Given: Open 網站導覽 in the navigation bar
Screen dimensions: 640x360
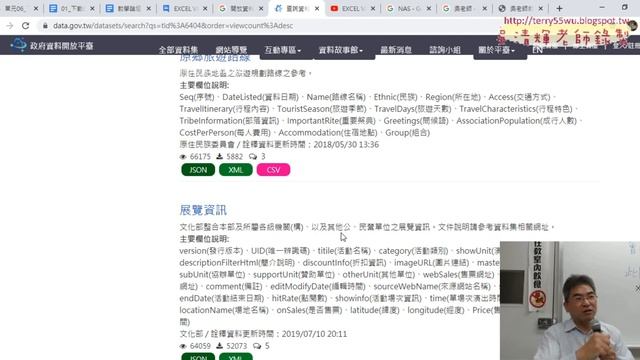Looking at the screenshot, I should (x=231, y=50).
